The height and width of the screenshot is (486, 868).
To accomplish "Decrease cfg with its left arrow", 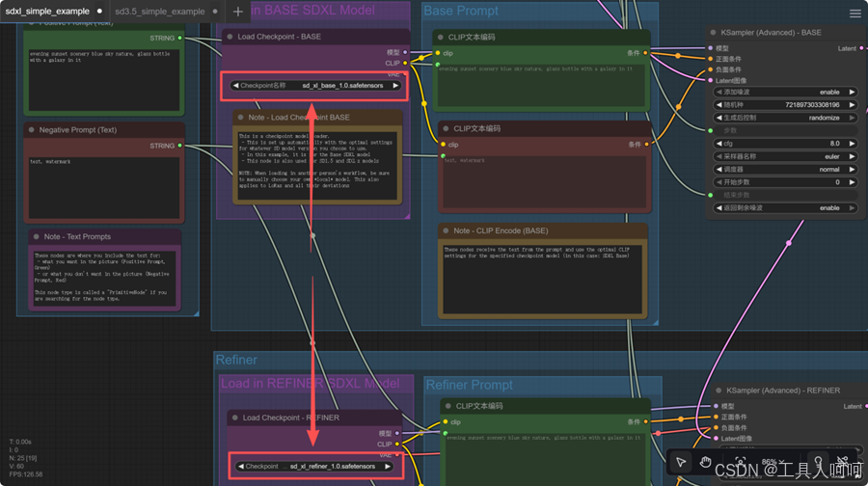I will tap(719, 144).
